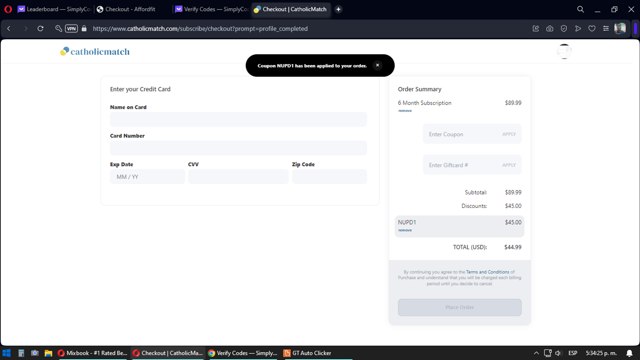Open the Terms and Conditions link
The image size is (640, 360).
pos(487,272)
